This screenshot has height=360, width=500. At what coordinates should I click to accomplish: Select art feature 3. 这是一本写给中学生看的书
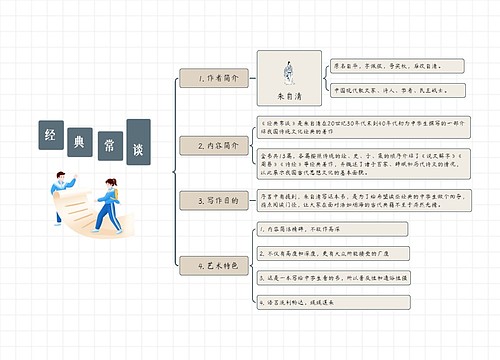click(x=334, y=278)
